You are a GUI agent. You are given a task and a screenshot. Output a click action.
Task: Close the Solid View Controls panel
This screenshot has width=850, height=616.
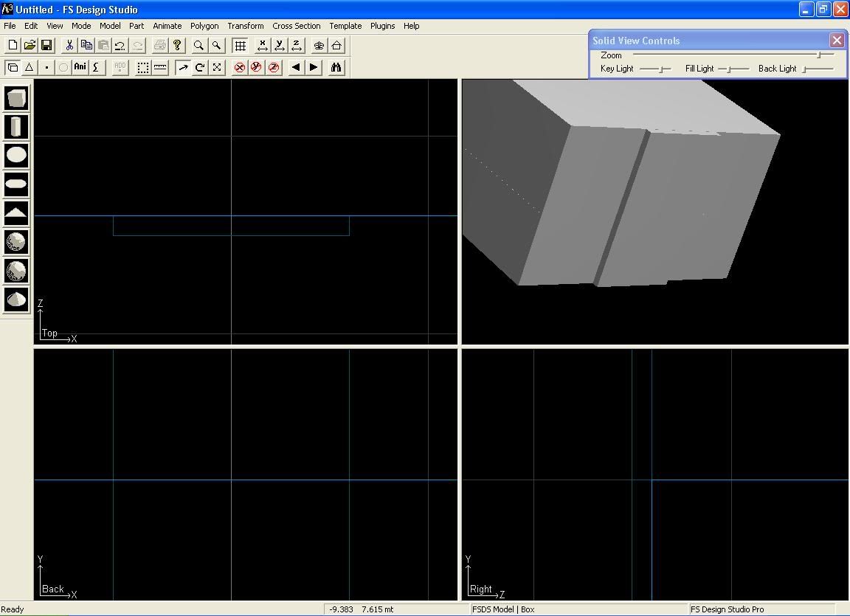pos(837,40)
